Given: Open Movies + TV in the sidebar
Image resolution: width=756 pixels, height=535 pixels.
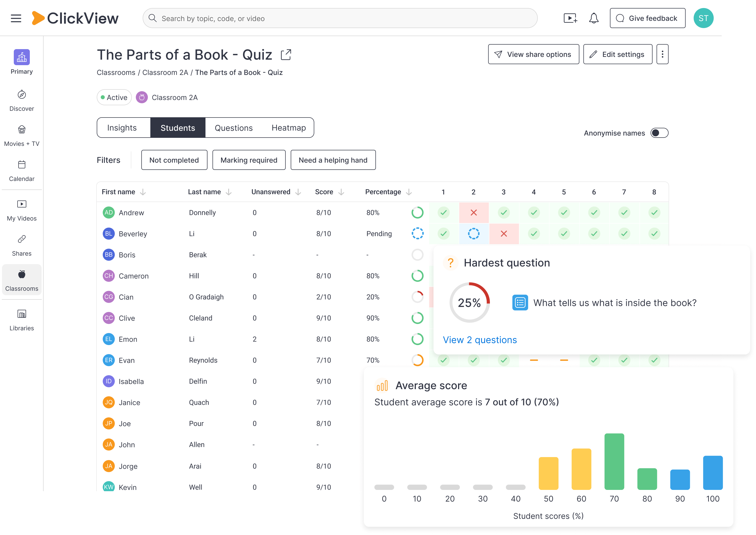Looking at the screenshot, I should tap(22, 136).
